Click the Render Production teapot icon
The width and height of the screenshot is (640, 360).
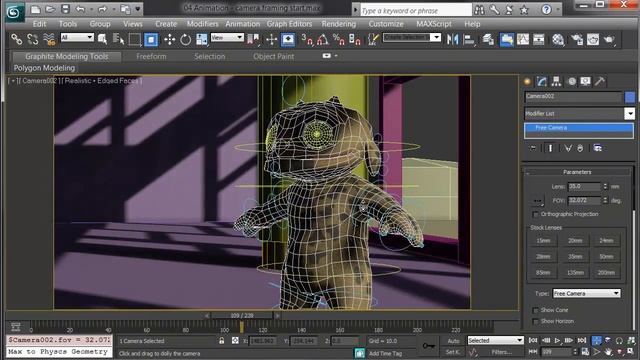tap(609, 40)
